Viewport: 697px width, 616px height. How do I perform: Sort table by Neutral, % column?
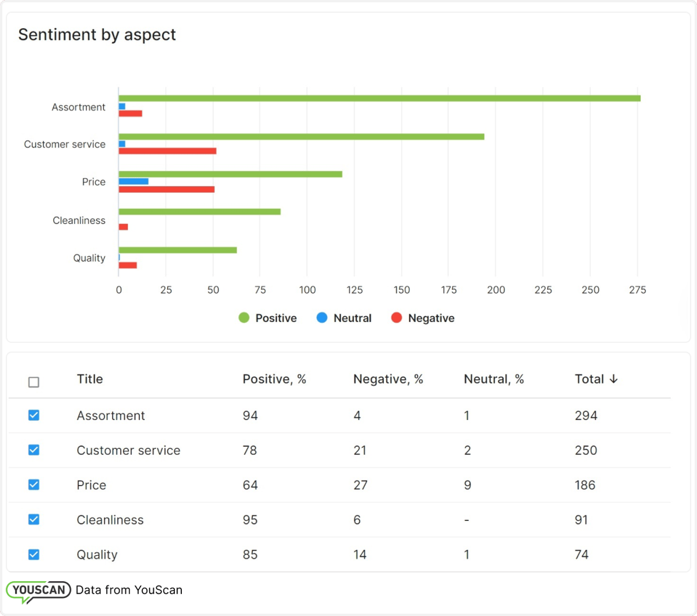pos(493,379)
